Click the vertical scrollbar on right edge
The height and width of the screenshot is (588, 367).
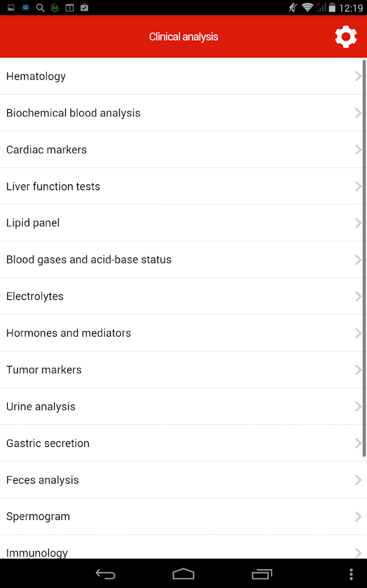(364, 258)
